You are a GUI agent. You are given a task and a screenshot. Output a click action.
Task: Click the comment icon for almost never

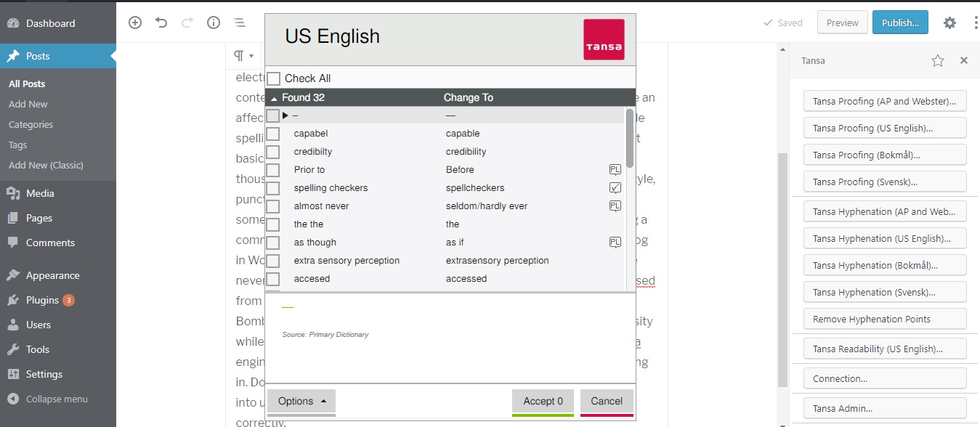(615, 206)
